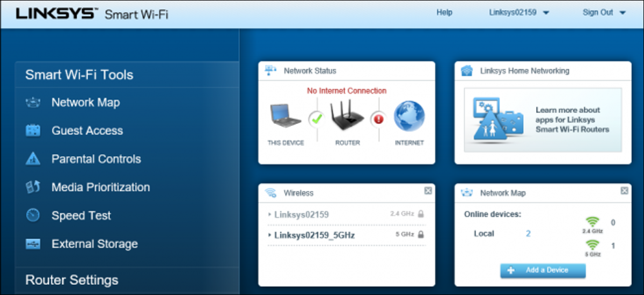Open Network Map from Smart Wi-Fi Tools

pos(86,103)
